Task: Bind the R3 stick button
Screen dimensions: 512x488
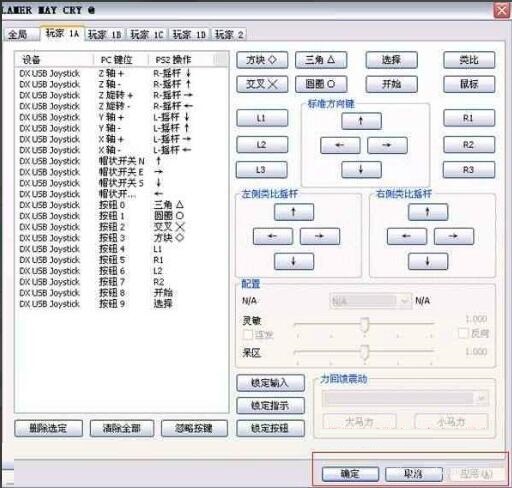Action: (469, 170)
